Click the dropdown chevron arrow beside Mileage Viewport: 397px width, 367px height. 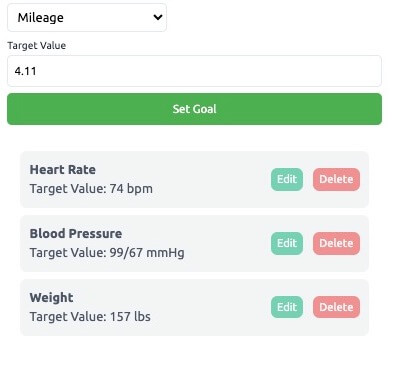click(158, 17)
